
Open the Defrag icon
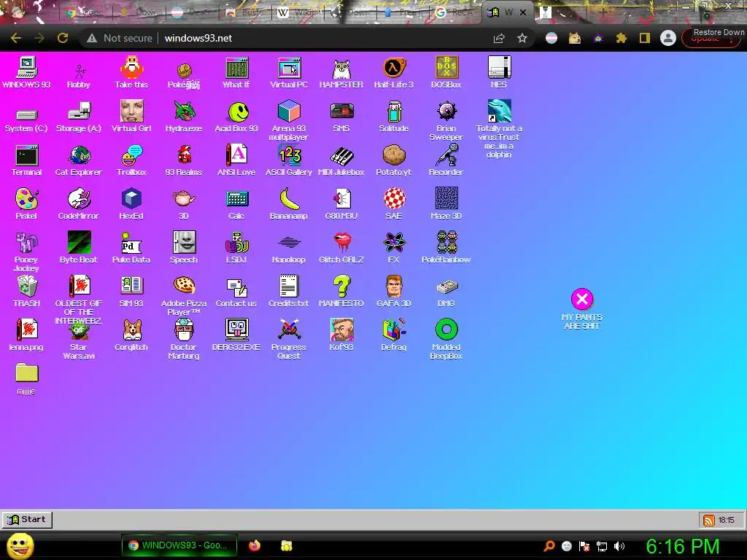[x=394, y=330]
